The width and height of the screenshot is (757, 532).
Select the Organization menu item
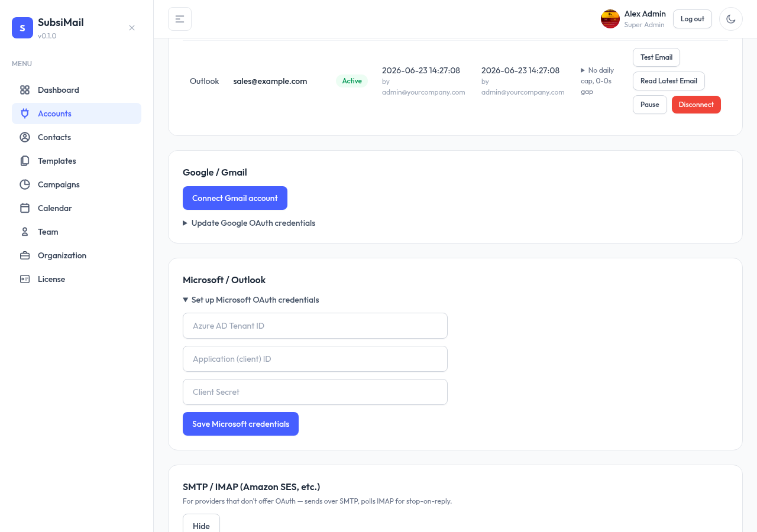[x=76, y=255]
